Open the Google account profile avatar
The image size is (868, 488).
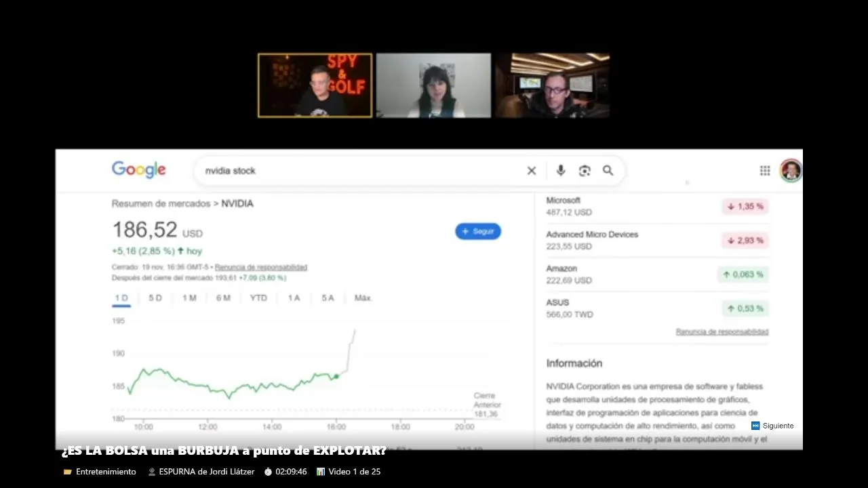point(791,170)
